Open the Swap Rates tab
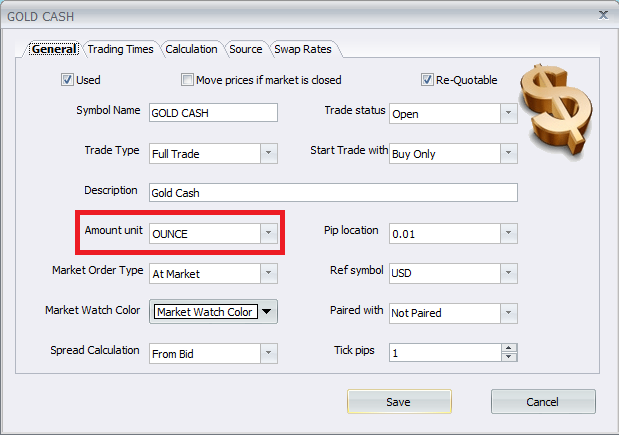Viewport: 619px width, 435px height. (x=302, y=49)
